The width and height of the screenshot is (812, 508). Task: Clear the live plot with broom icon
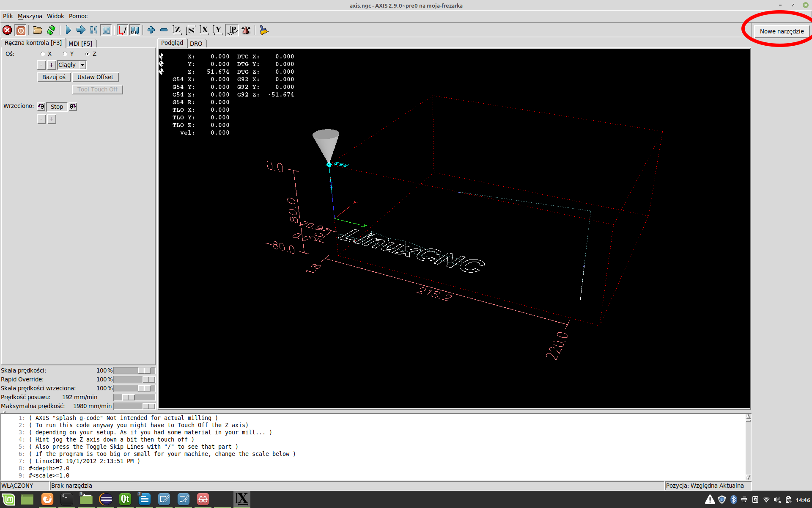(x=264, y=30)
